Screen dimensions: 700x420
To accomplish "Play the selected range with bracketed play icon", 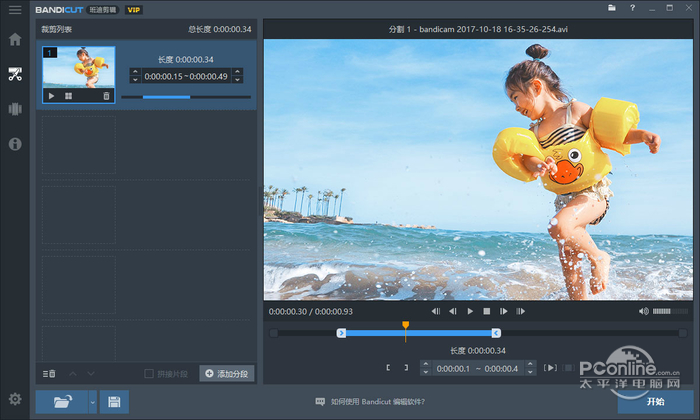I will click(549, 368).
